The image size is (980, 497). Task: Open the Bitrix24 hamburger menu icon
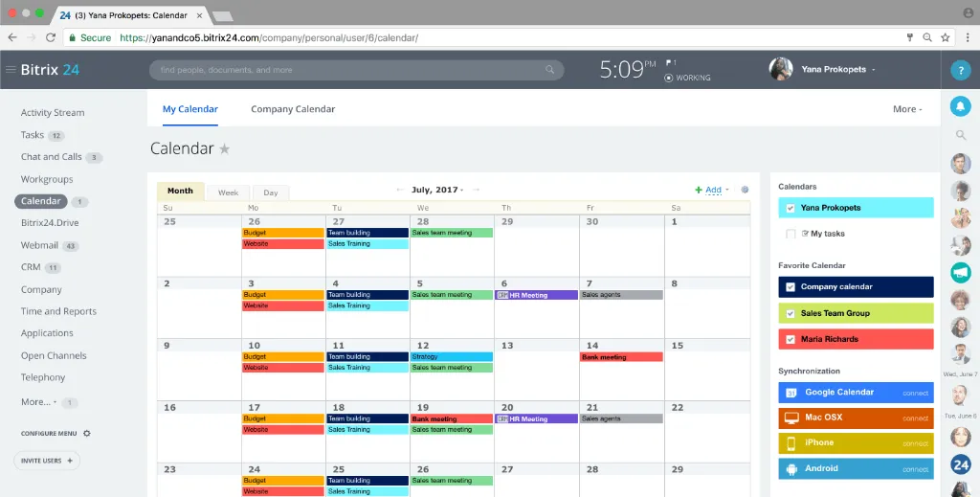click(x=11, y=69)
